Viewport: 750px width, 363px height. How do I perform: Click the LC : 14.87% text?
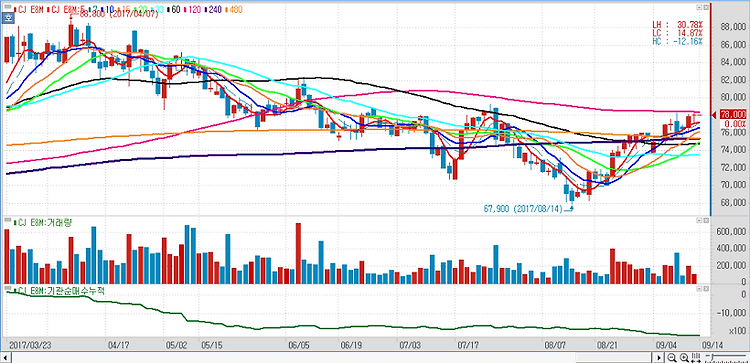pos(678,33)
